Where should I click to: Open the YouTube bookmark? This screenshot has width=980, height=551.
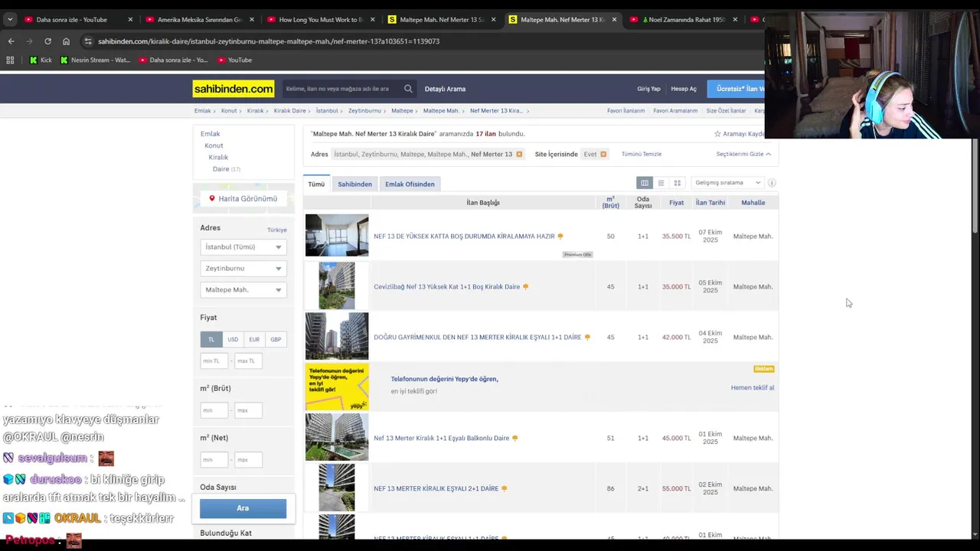(234, 60)
